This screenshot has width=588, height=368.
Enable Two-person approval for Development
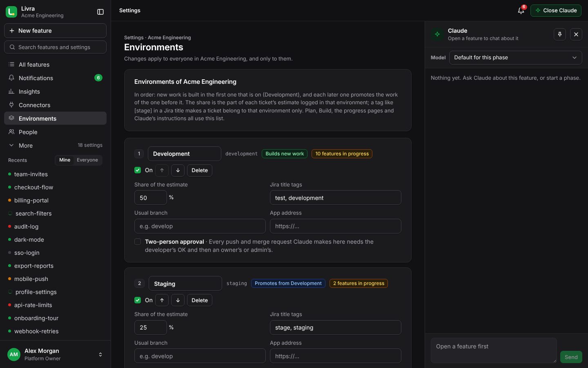138,242
